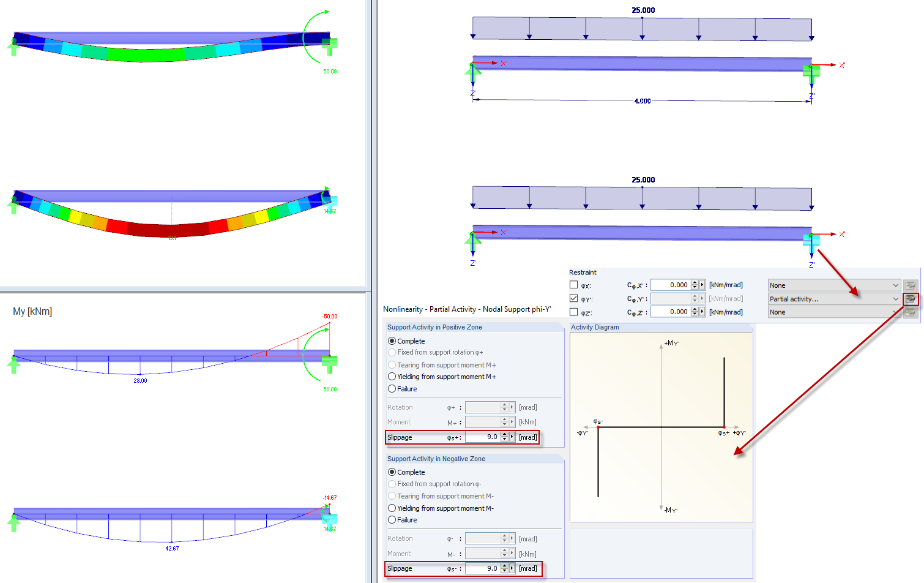The height and width of the screenshot is (583, 924).
Task: Click the greyed edit icon in the φX' row
Action: click(911, 285)
